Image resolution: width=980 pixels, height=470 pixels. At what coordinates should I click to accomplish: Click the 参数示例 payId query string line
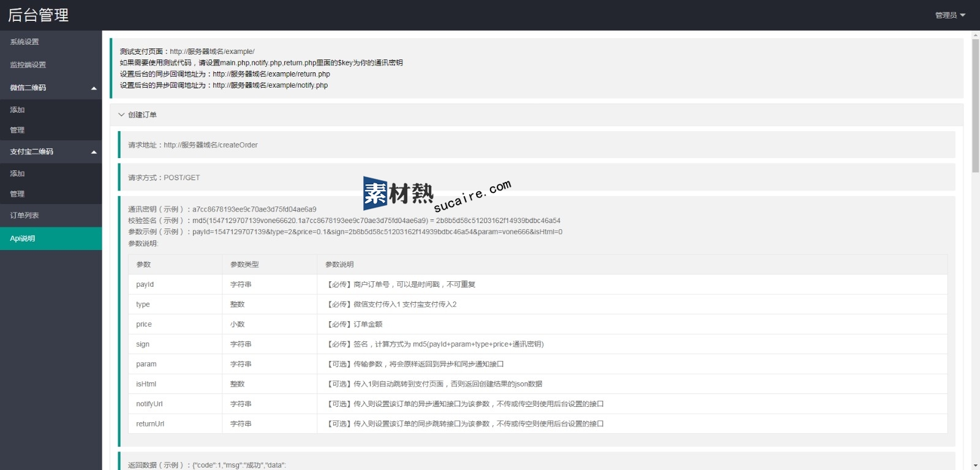pos(345,232)
